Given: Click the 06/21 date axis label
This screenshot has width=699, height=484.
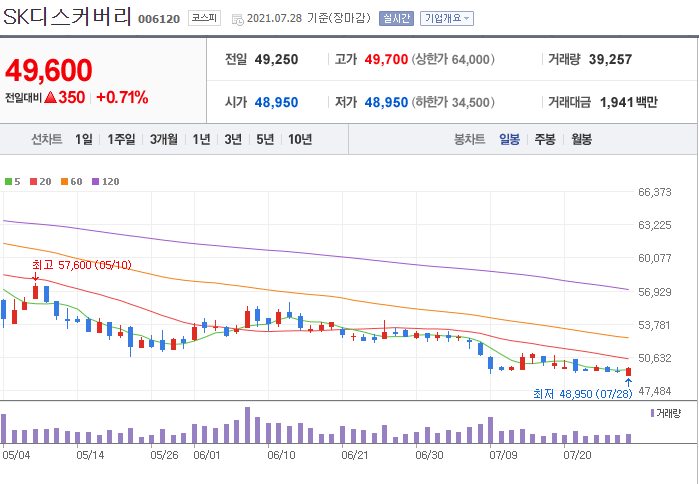Looking at the screenshot, I should [x=355, y=455].
